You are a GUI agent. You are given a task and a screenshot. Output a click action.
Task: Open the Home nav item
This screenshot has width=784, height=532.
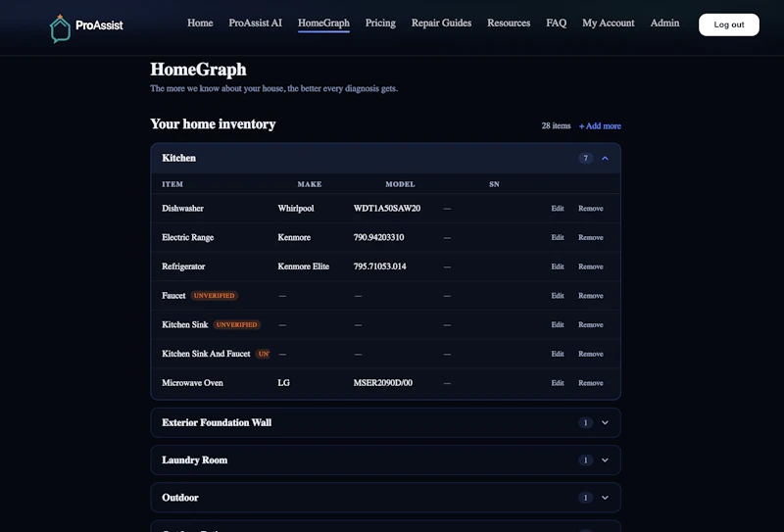point(200,23)
